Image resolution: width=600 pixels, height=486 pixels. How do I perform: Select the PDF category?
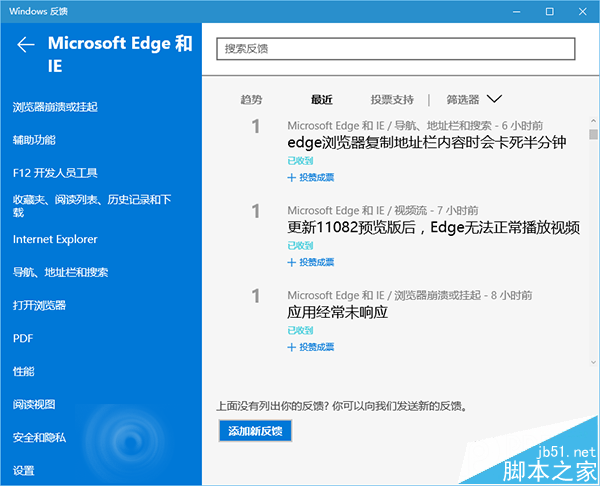coord(23,338)
